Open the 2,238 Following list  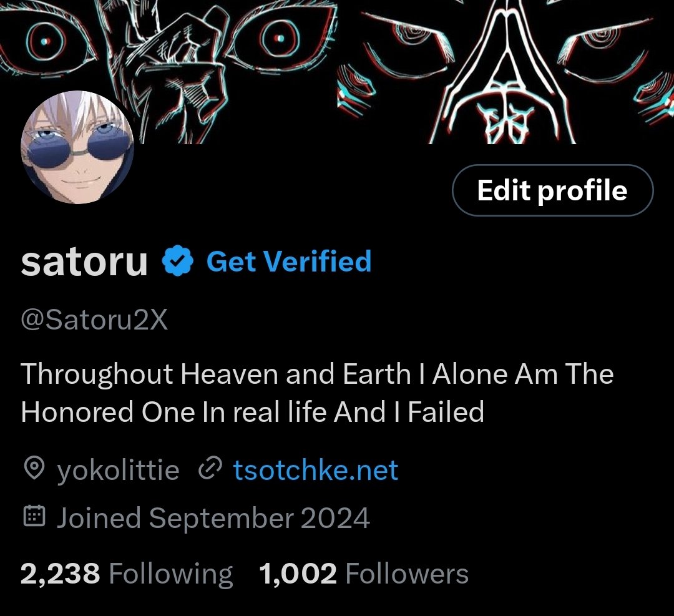point(127,574)
